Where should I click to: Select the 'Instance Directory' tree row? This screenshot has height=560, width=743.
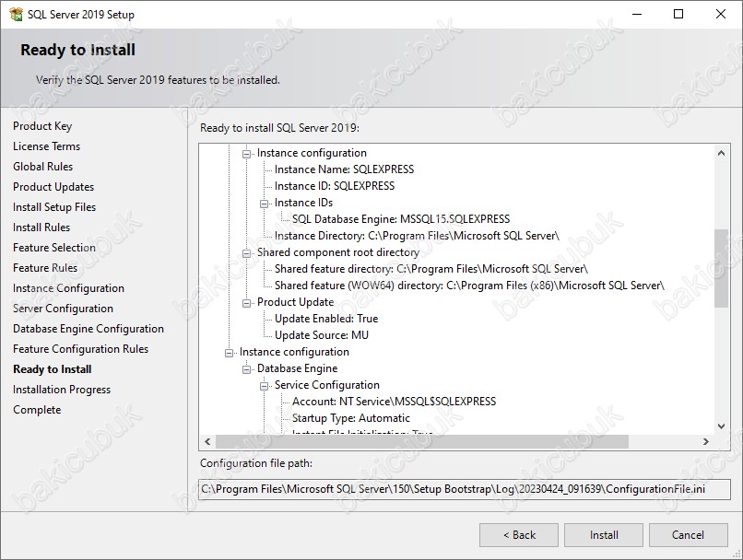point(417,236)
